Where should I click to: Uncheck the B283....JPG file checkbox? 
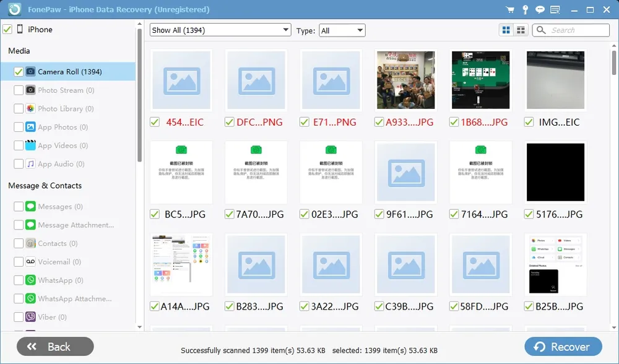(230, 306)
